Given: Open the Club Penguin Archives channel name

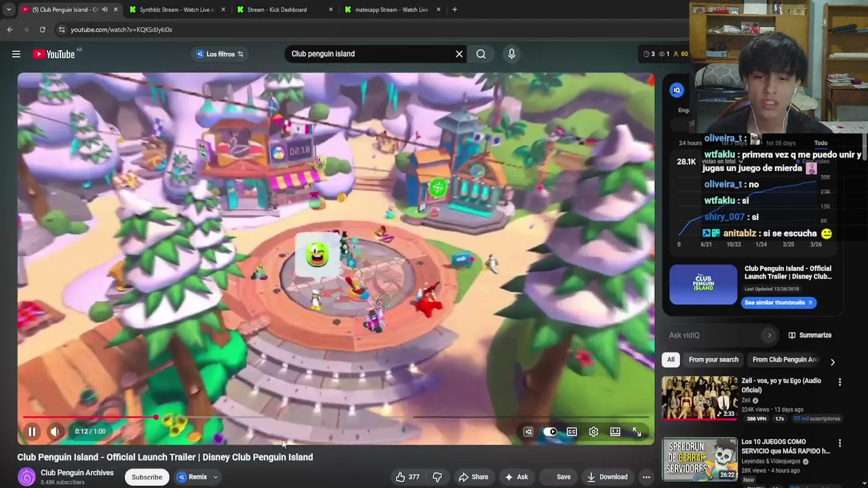Looking at the screenshot, I should [x=77, y=472].
